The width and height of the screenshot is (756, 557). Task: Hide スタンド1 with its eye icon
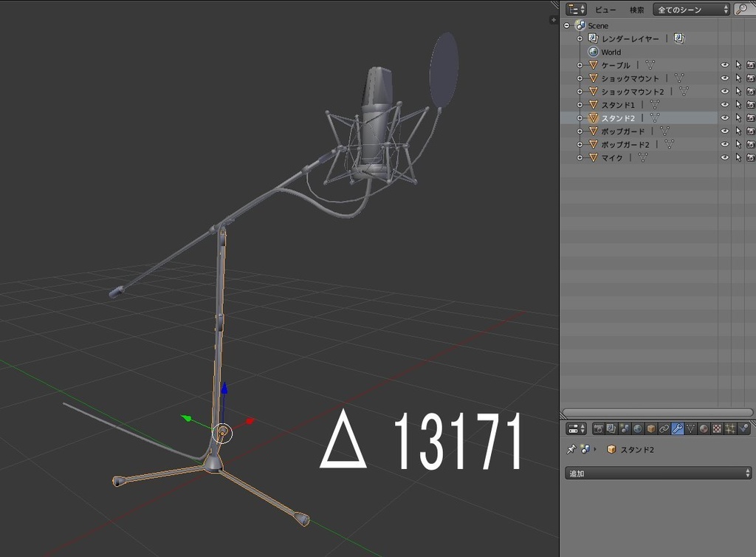point(725,104)
